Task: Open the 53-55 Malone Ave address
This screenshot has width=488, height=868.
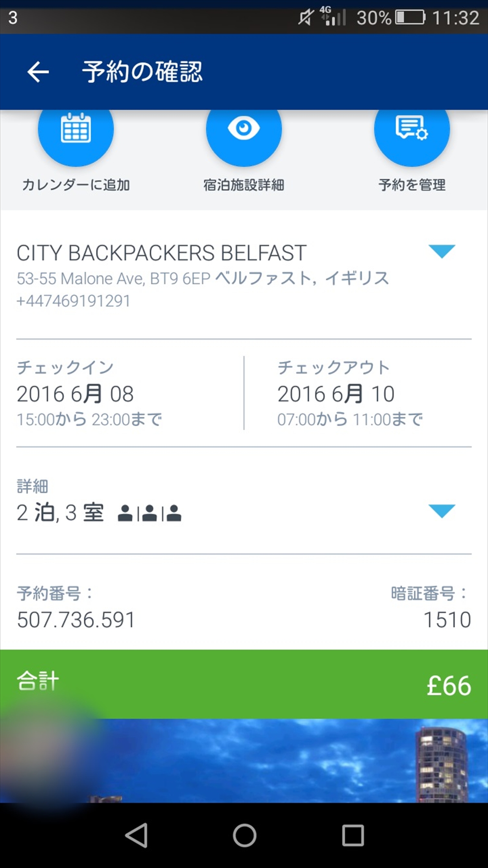Action: click(203, 278)
